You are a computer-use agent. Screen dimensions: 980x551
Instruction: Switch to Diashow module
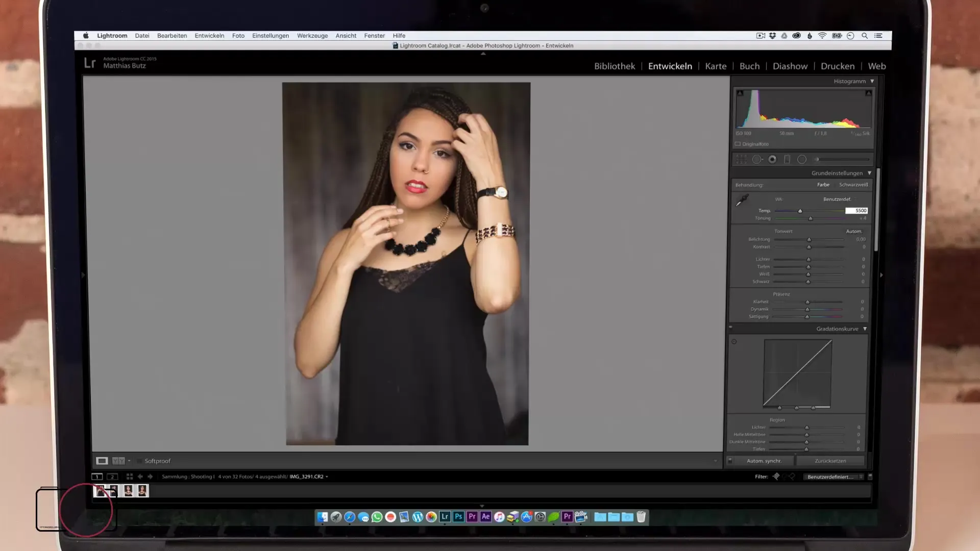point(790,66)
